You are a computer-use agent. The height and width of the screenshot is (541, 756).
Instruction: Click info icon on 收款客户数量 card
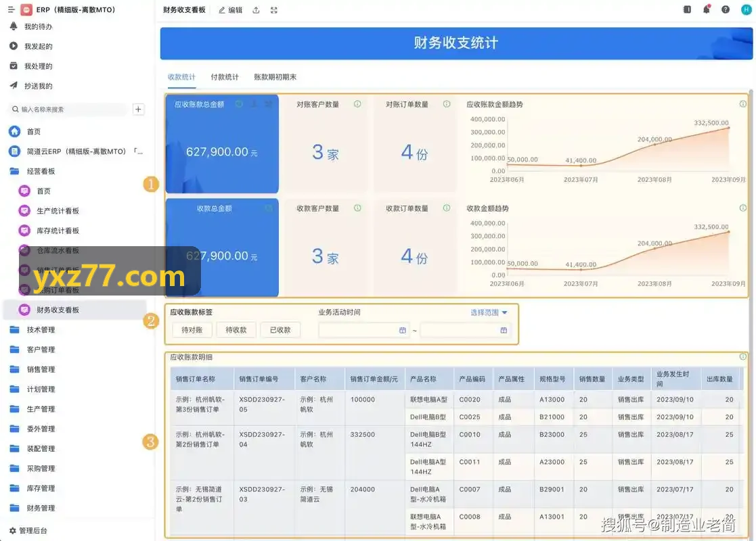coord(357,208)
